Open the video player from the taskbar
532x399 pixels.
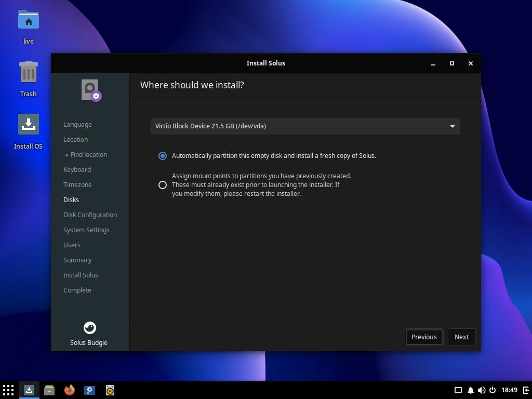89,390
